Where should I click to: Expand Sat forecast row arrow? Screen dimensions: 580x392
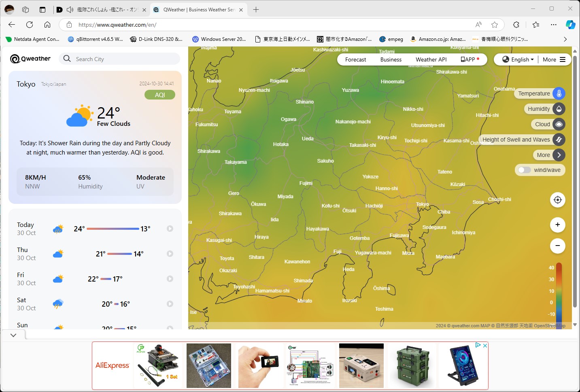(170, 304)
